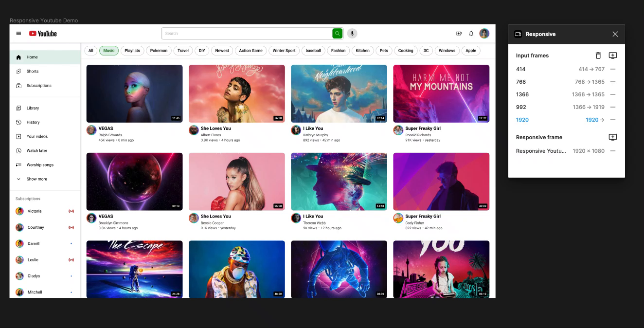Click Victoria's channel avatar
Screen dimensions: 644x328
[19, 211]
